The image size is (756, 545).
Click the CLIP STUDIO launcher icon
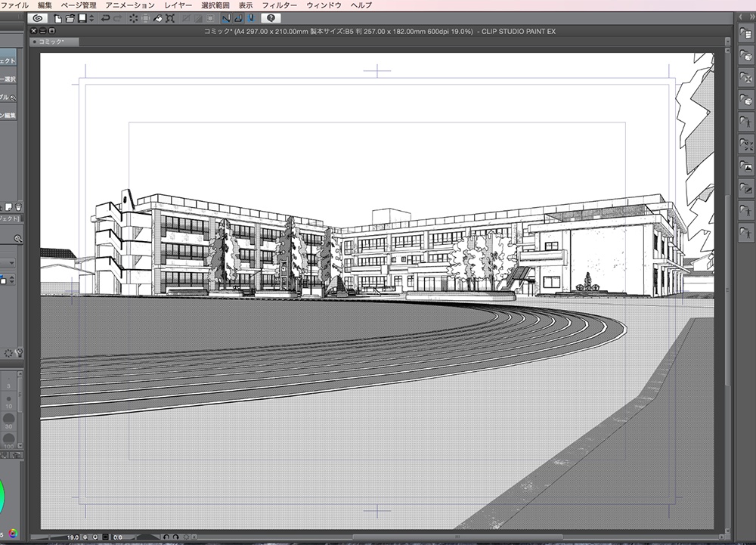[37, 18]
